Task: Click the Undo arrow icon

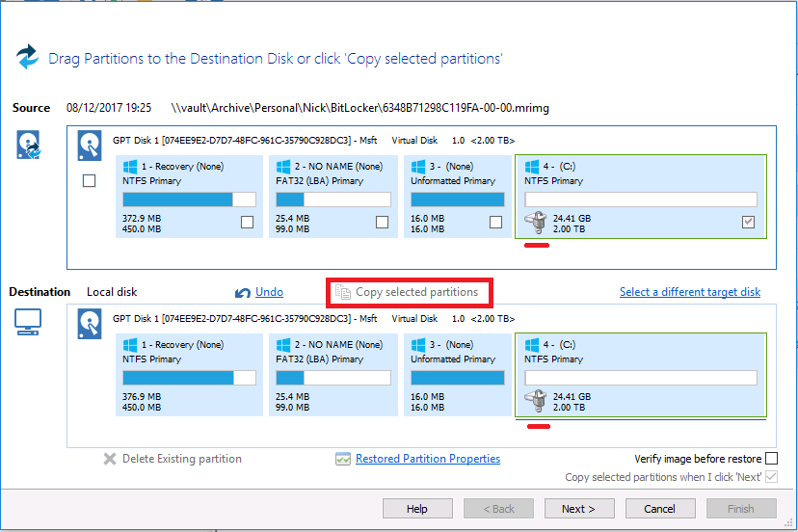Action: (x=243, y=292)
